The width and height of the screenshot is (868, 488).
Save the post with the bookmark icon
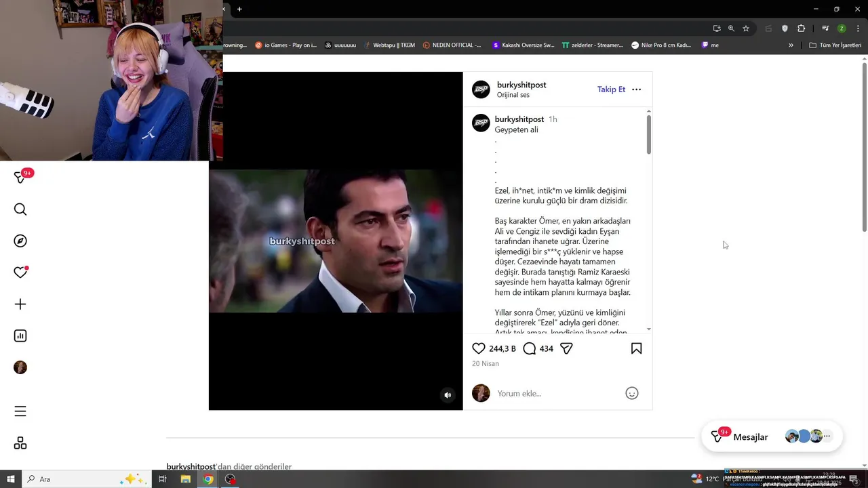coord(636,348)
